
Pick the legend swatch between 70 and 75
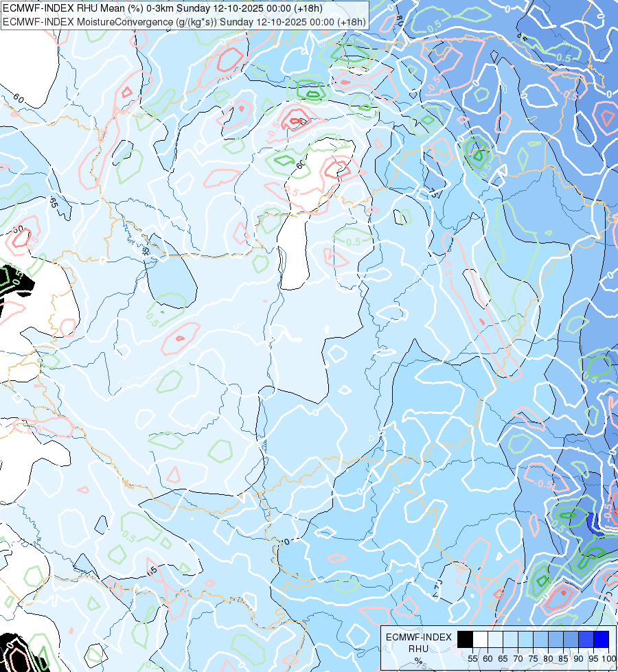(525, 638)
